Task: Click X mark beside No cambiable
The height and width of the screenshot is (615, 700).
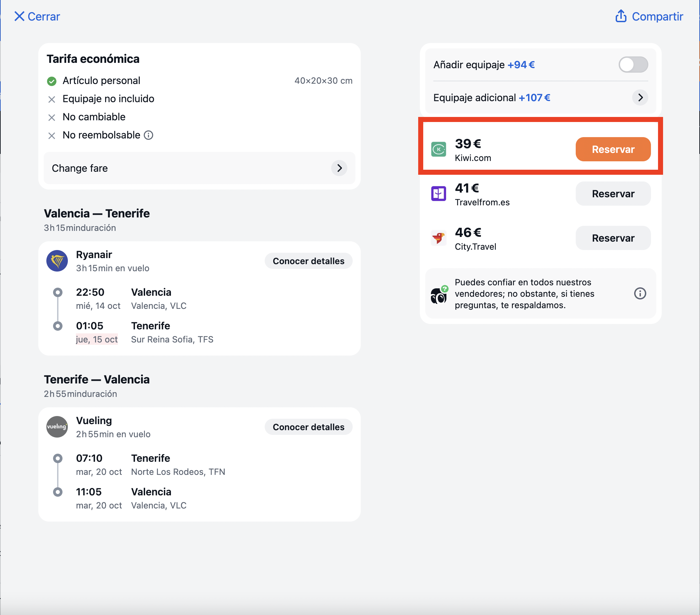Action: tap(51, 118)
